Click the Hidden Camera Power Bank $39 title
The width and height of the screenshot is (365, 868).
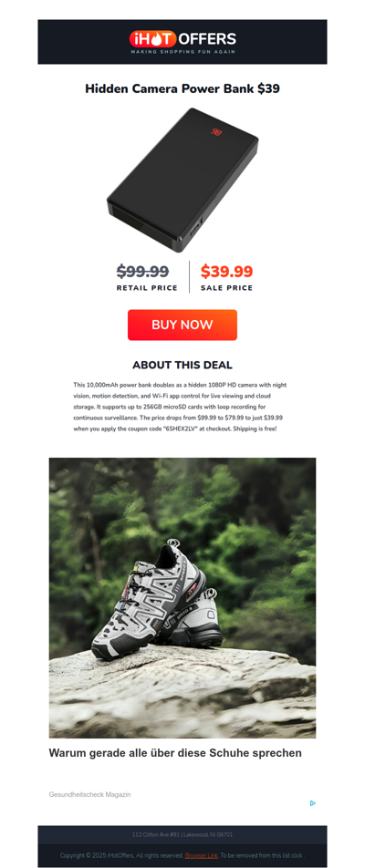click(x=182, y=88)
